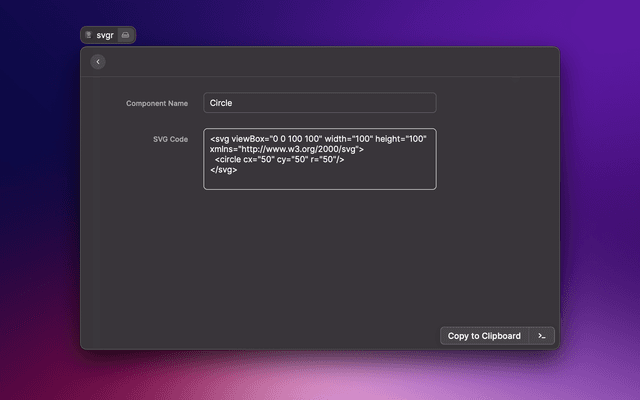Select the svgr title label

click(105, 35)
